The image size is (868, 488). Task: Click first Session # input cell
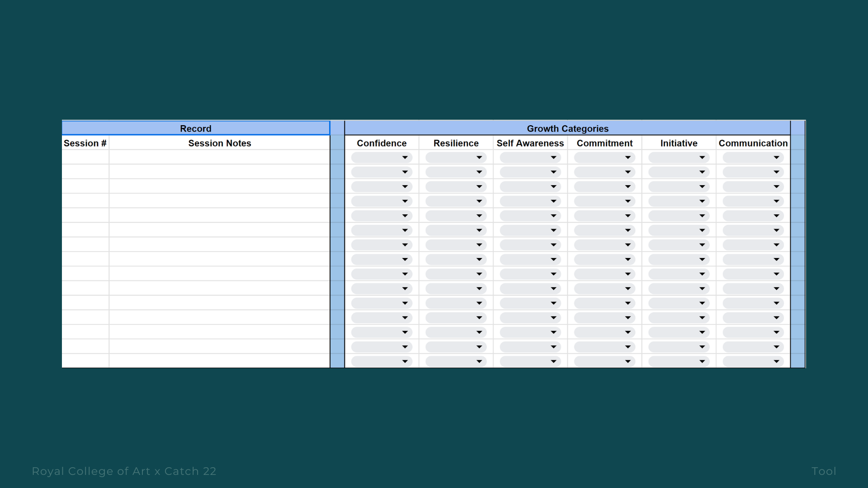click(x=85, y=157)
